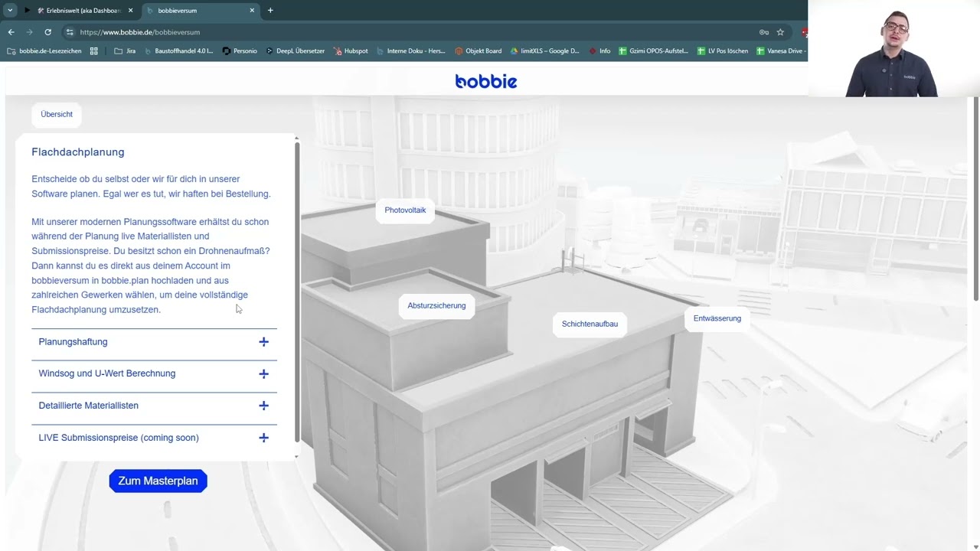Bookmark this page with the star icon
Viewport: 980px width, 551px height.
point(780,32)
